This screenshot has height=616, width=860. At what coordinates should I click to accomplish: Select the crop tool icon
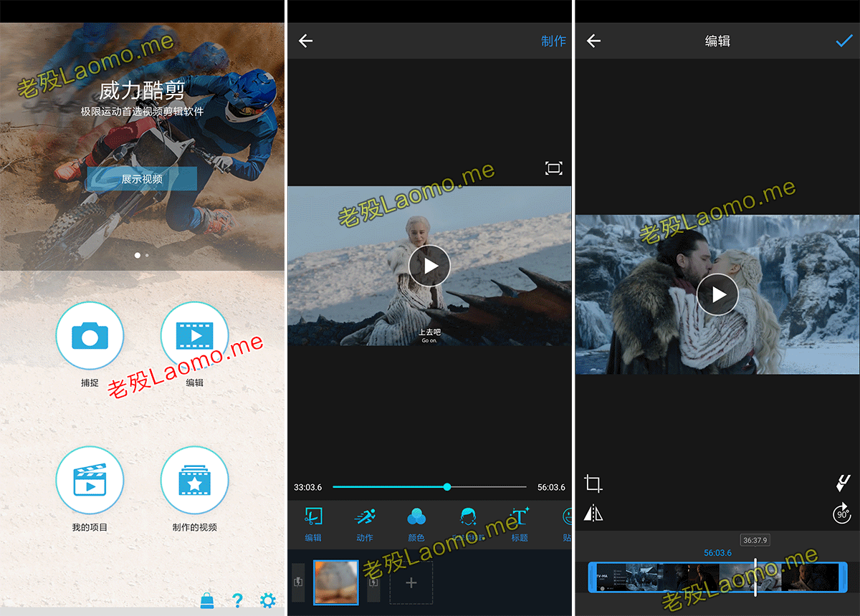click(x=593, y=483)
